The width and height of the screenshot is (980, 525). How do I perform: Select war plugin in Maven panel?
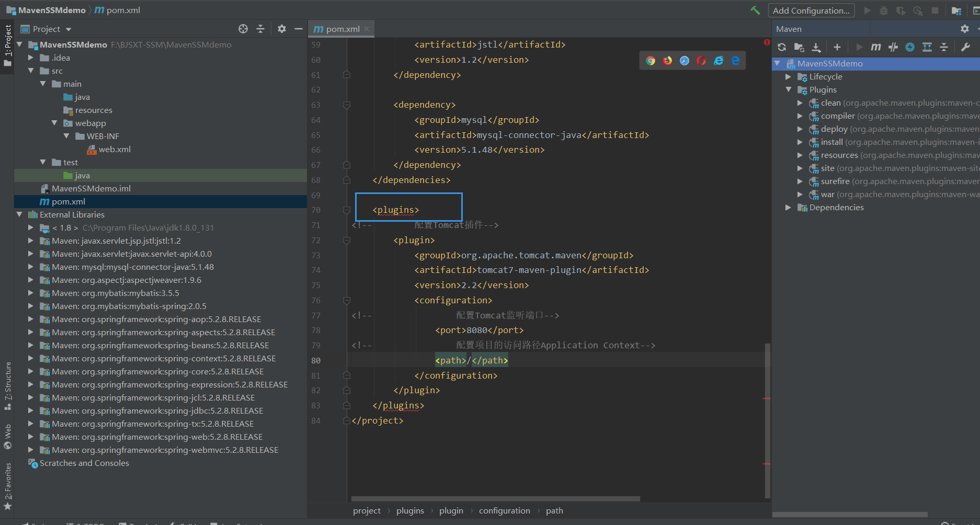click(x=827, y=194)
